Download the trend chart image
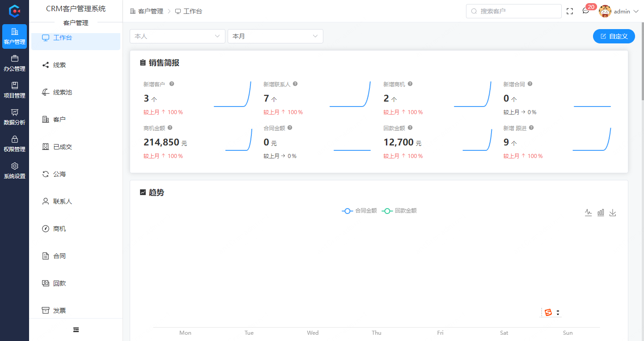The image size is (644, 341). (613, 213)
